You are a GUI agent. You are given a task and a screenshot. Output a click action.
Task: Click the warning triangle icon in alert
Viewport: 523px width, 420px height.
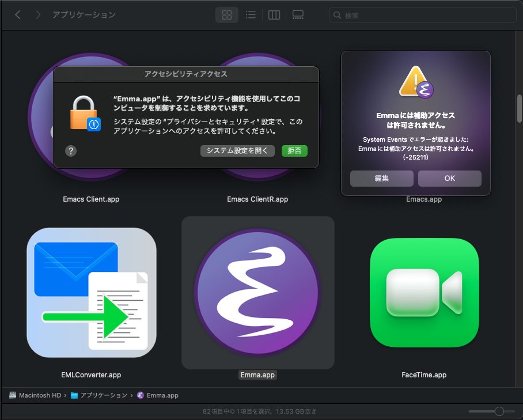[x=416, y=82]
